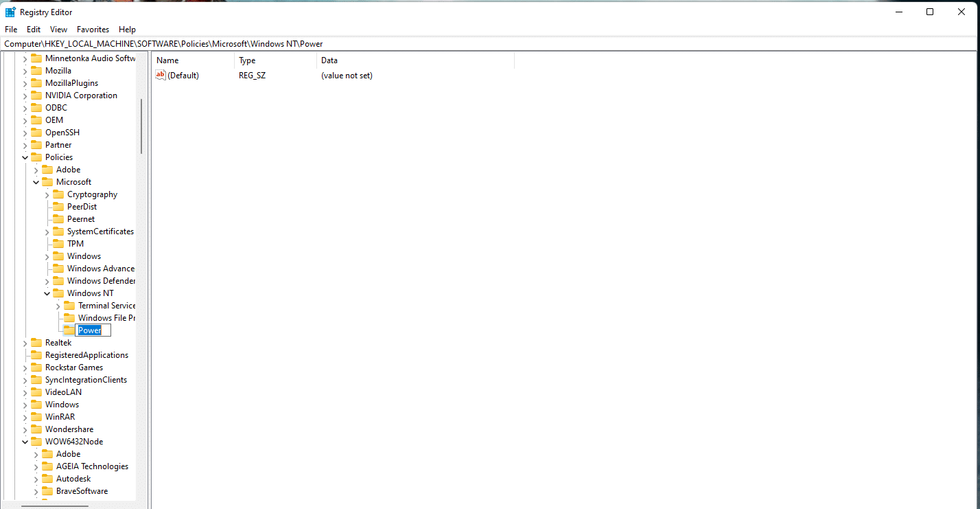Select the RegisteredApplications folder icon
The height and width of the screenshot is (509, 980).
36,355
